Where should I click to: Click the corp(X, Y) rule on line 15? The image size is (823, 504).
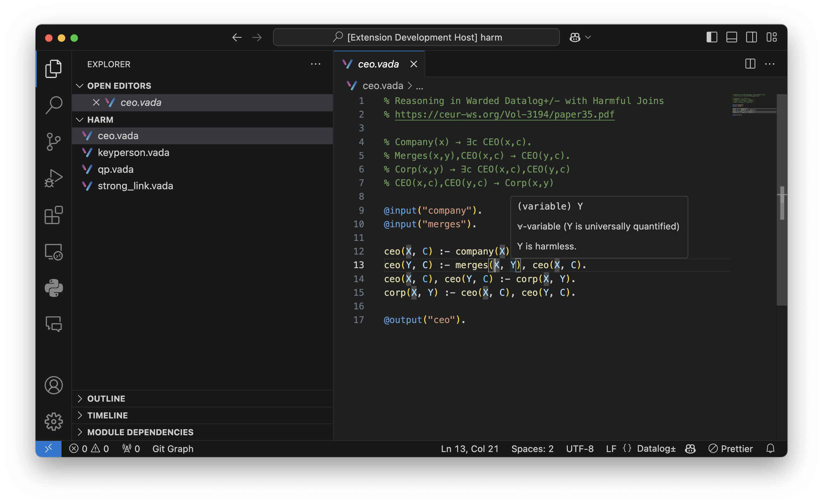(479, 293)
